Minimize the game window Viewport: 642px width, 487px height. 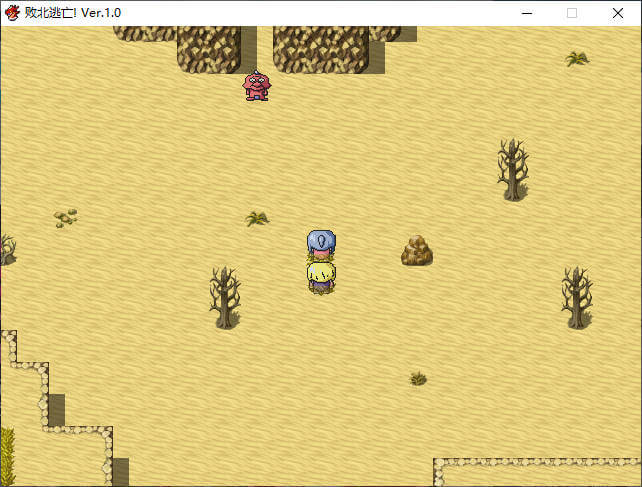526,13
